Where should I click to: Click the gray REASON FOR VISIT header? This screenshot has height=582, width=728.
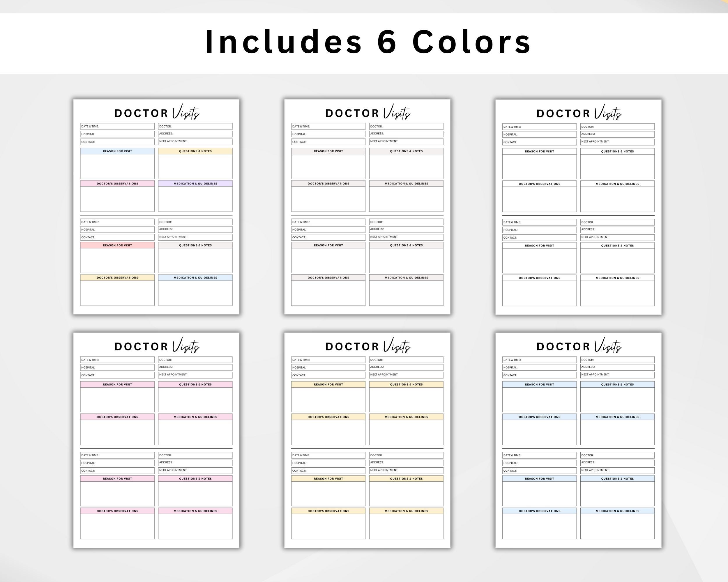coord(328,151)
